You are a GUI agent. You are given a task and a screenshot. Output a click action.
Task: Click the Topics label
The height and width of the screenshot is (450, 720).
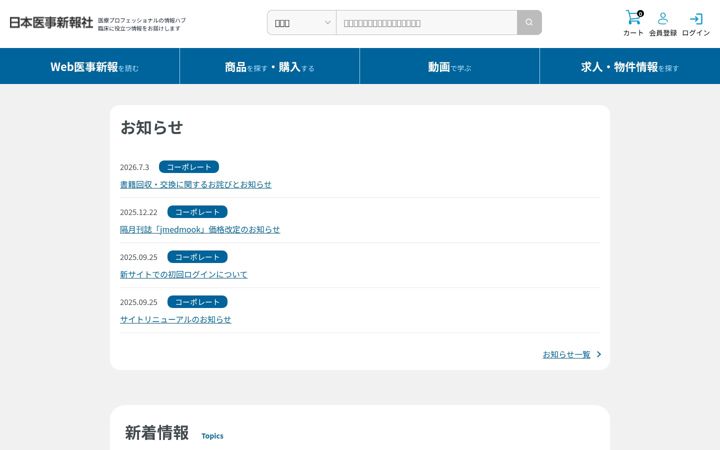(x=212, y=436)
